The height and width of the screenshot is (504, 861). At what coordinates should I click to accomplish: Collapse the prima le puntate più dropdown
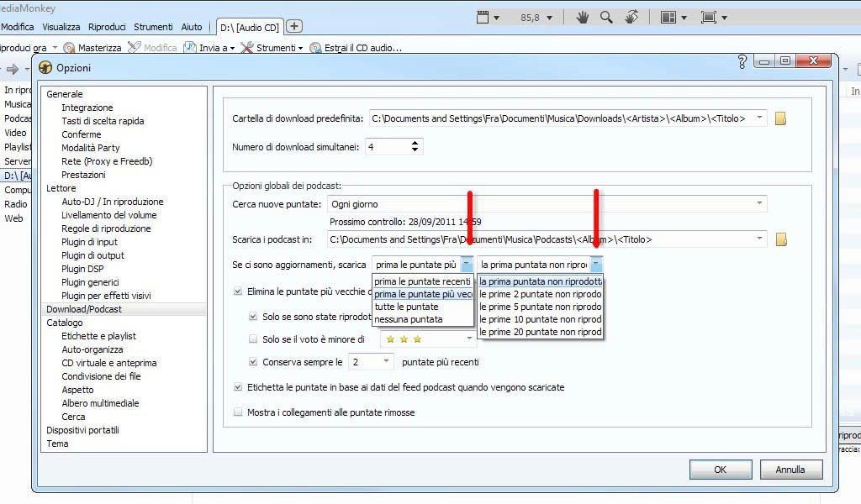(466, 265)
